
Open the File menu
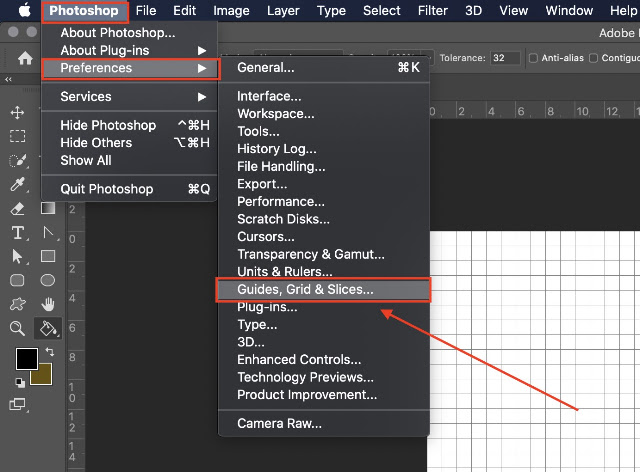tap(146, 11)
